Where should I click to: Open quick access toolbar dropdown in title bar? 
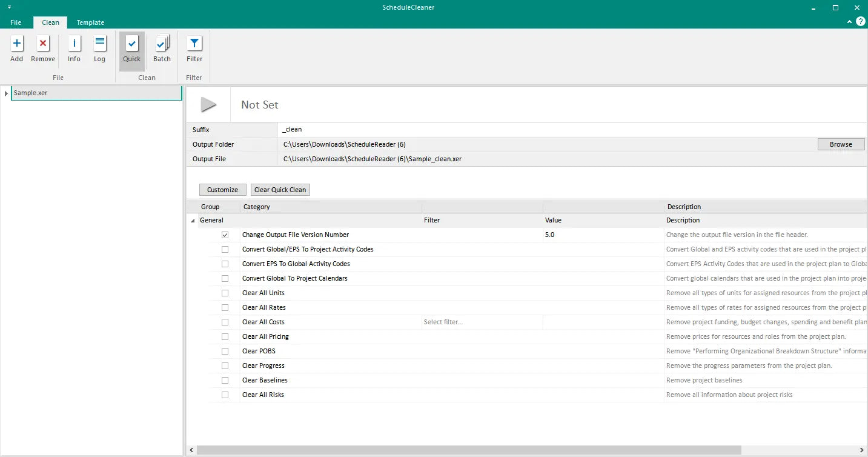[10, 7]
